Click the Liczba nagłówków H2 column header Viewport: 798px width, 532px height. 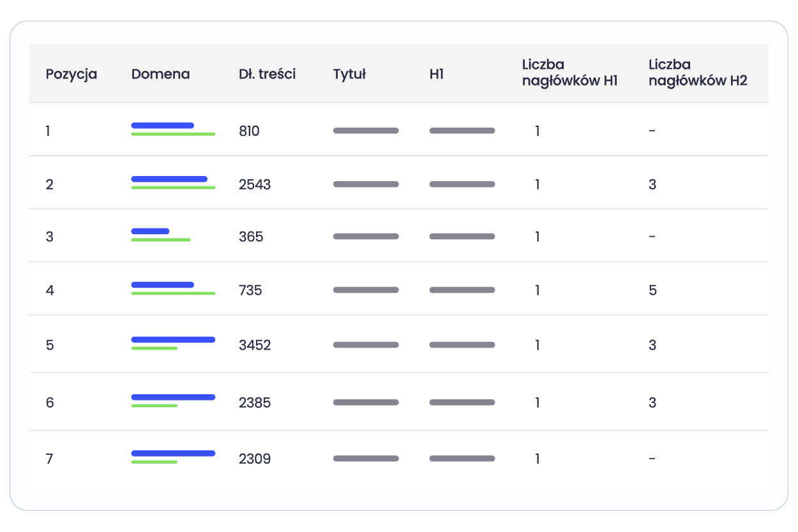coord(698,73)
